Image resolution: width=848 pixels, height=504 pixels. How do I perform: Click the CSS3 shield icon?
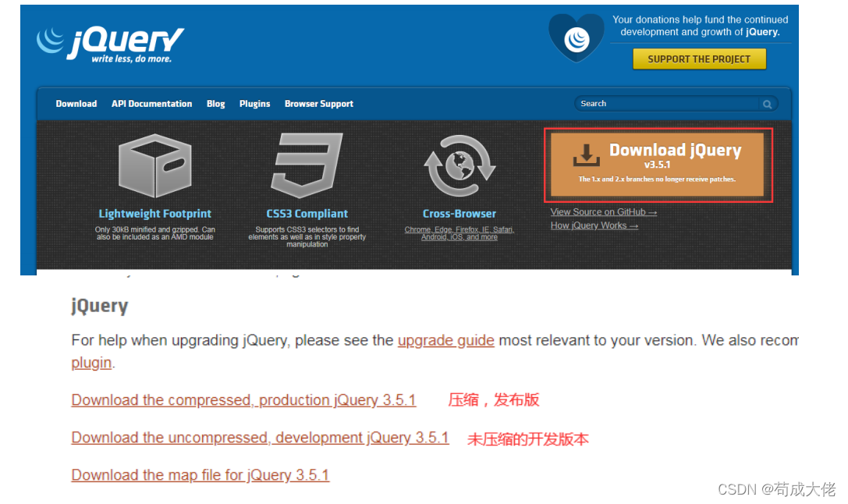pyautogui.click(x=307, y=165)
